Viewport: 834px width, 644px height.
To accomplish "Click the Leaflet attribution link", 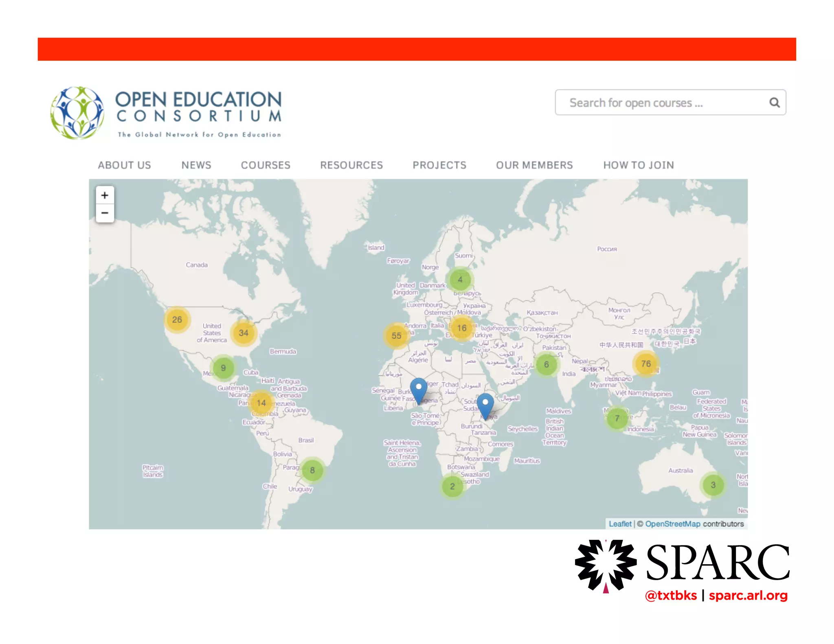I will 620,524.
